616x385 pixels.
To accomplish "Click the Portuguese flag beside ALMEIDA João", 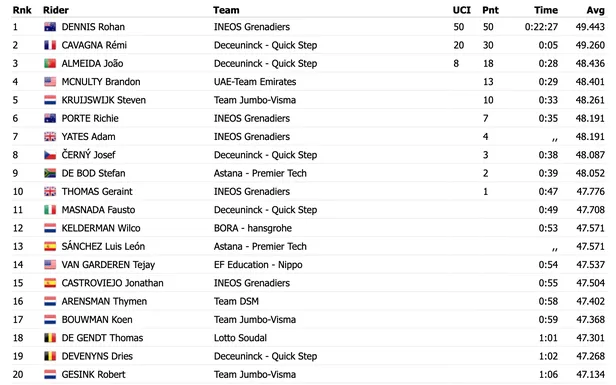I will point(50,63).
